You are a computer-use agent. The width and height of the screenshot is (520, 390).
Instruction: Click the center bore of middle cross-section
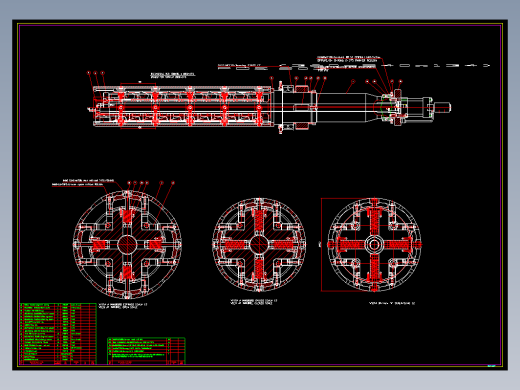[259, 245]
